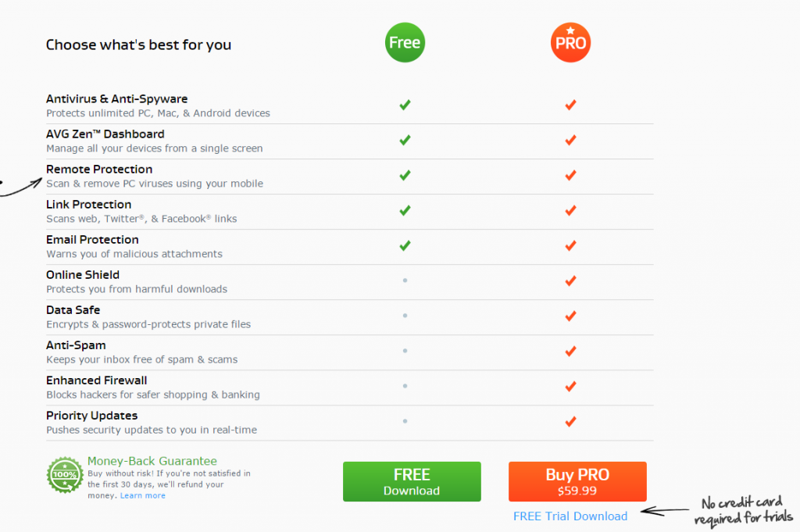Click the 100% Money-Back Guarantee seal
Image resolution: width=800 pixels, height=532 pixels.
click(65, 474)
